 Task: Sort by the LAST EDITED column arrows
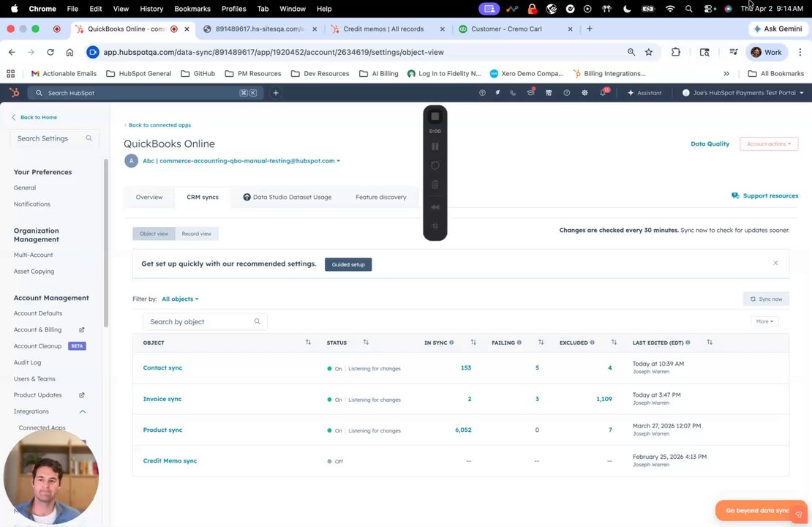click(710, 343)
